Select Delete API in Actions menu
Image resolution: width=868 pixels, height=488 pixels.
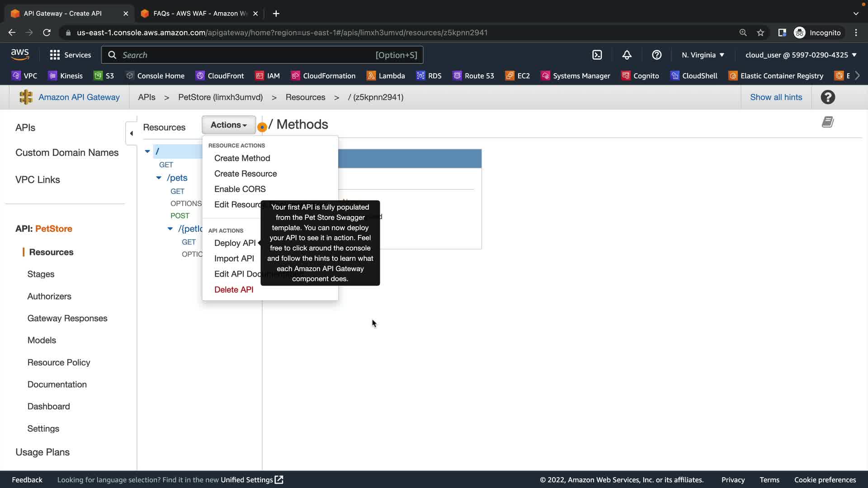point(233,290)
